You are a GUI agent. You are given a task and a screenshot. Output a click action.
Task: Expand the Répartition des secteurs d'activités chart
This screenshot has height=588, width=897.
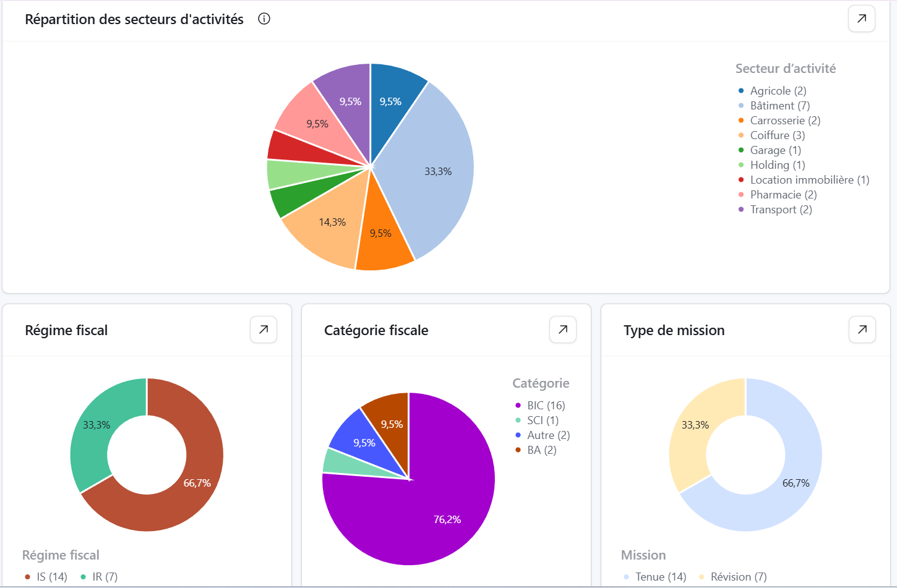pyautogui.click(x=862, y=19)
